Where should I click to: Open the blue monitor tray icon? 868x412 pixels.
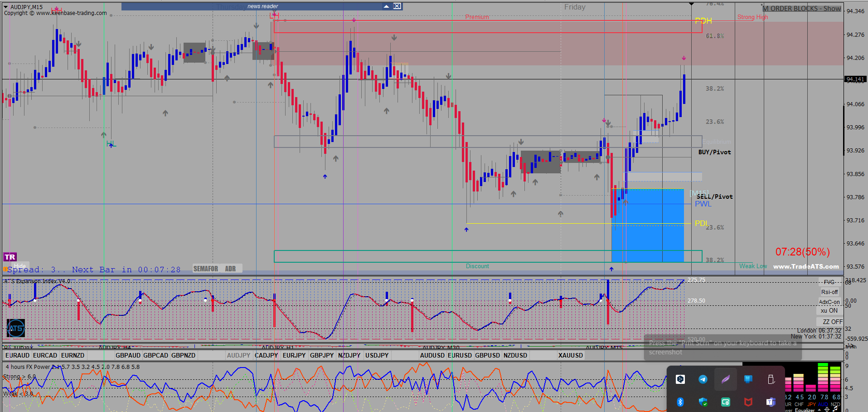coord(748,379)
